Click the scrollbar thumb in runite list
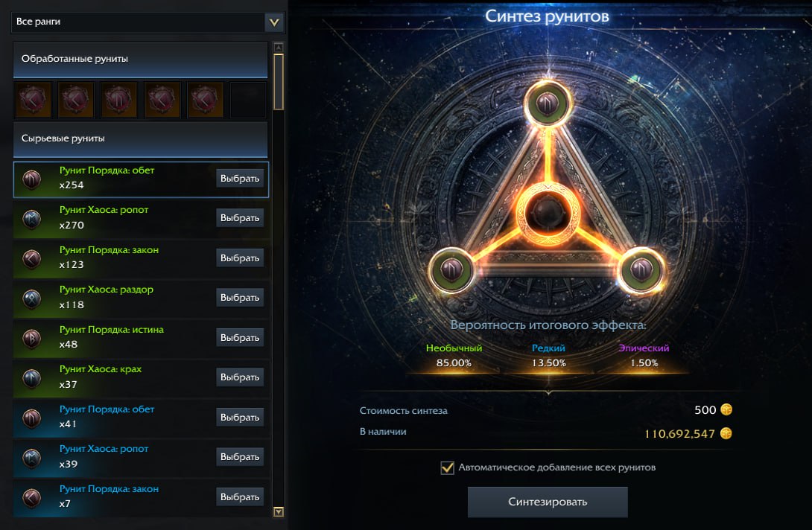This screenshot has width=812, height=530. pos(279,82)
